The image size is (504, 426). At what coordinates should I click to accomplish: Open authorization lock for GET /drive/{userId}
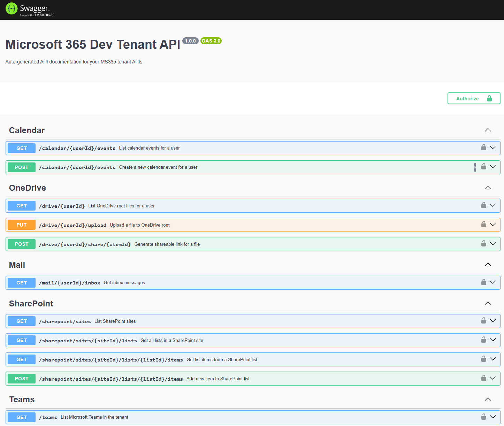click(484, 205)
